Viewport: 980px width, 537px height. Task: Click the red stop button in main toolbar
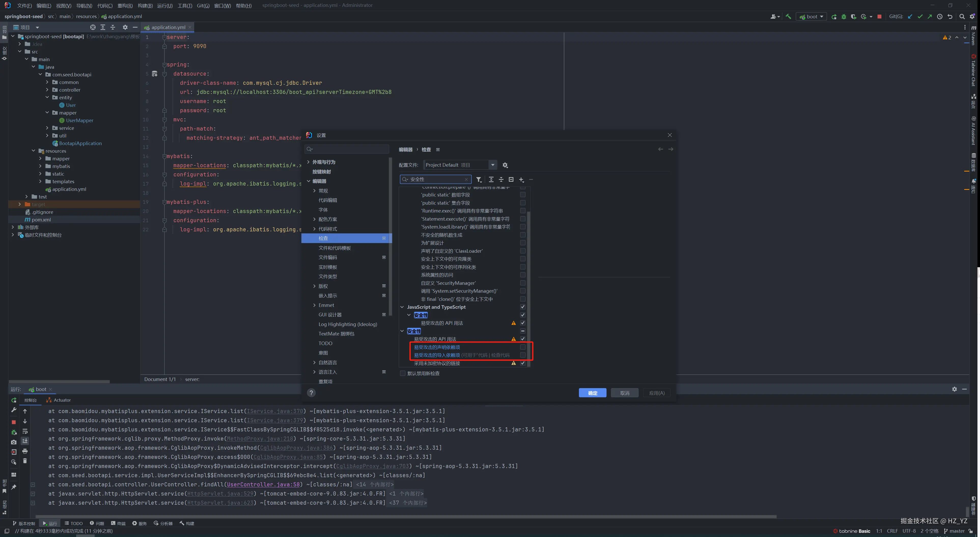pyautogui.click(x=879, y=17)
